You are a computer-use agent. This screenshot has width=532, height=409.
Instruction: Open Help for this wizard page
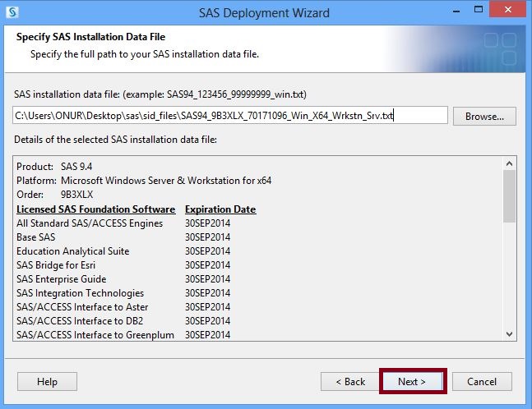[47, 382]
